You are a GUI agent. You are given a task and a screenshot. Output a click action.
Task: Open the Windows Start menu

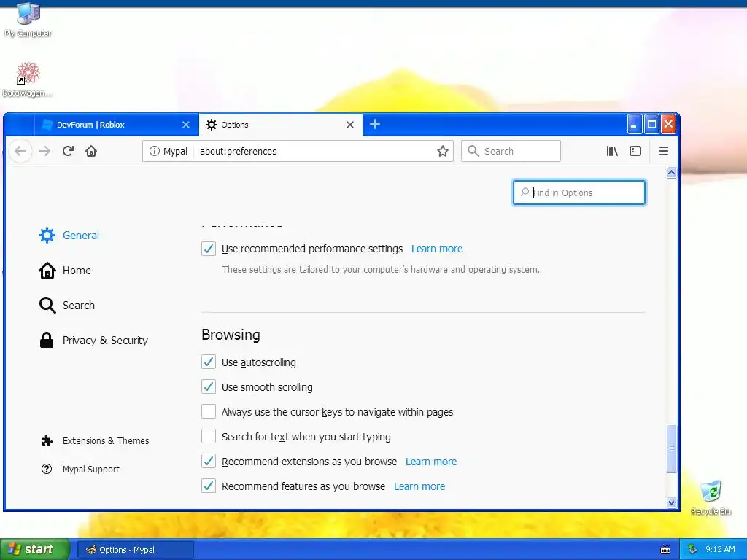click(x=34, y=550)
